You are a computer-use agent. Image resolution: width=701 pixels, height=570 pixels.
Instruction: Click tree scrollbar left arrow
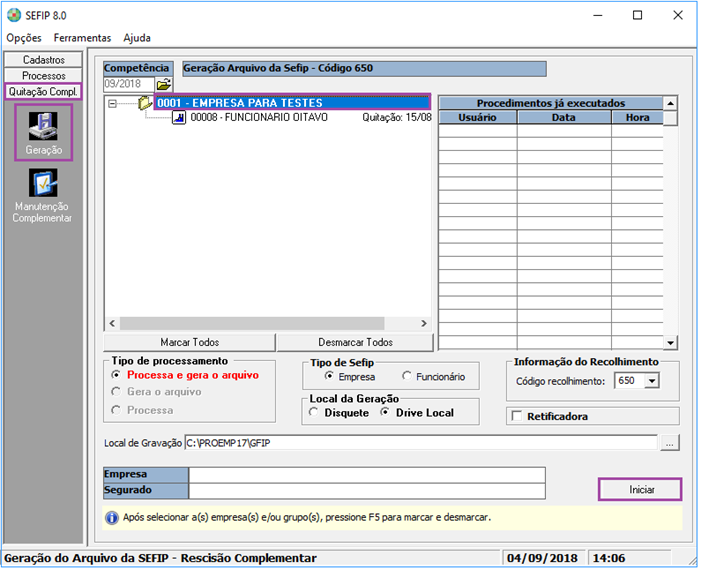[x=112, y=323]
